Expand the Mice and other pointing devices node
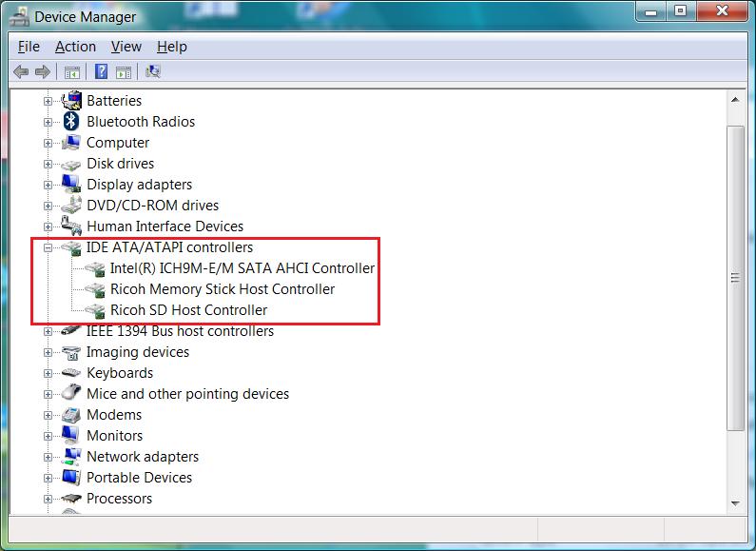 click(x=48, y=394)
